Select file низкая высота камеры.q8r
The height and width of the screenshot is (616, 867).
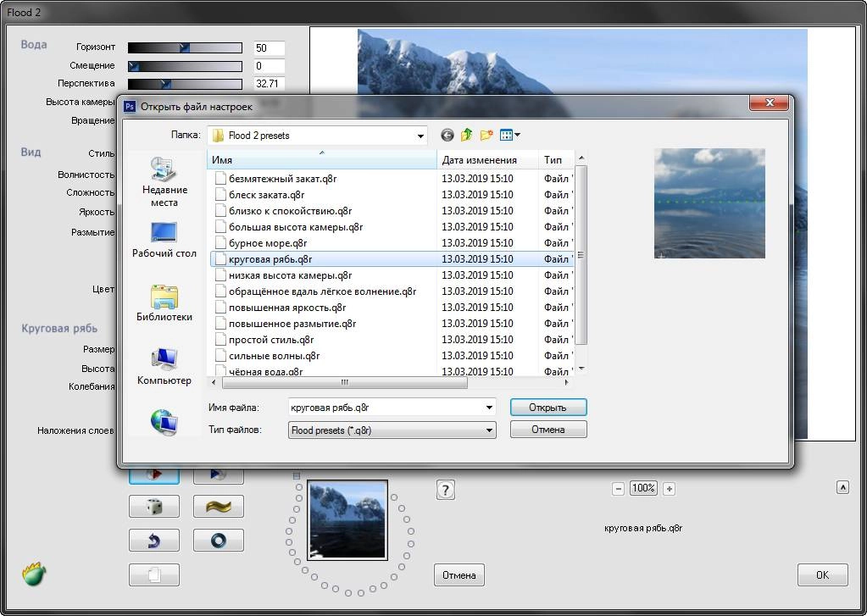point(291,275)
